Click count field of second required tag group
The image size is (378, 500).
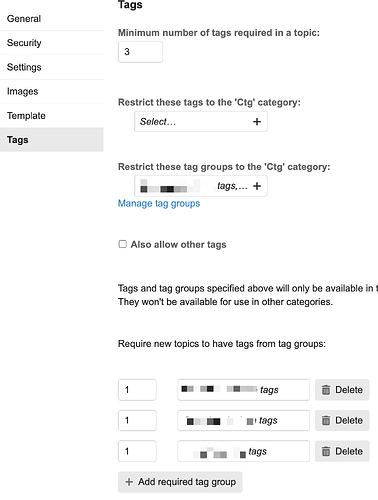pyautogui.click(x=137, y=420)
